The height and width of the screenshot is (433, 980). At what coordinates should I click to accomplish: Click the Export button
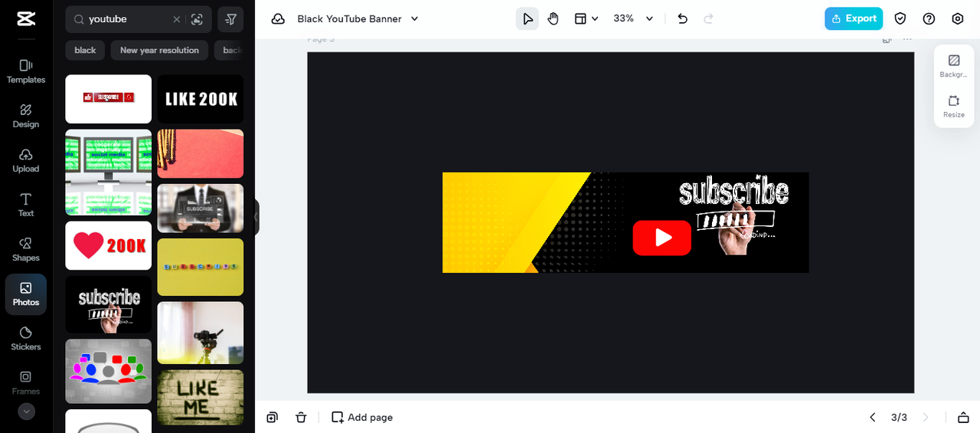click(x=854, y=19)
